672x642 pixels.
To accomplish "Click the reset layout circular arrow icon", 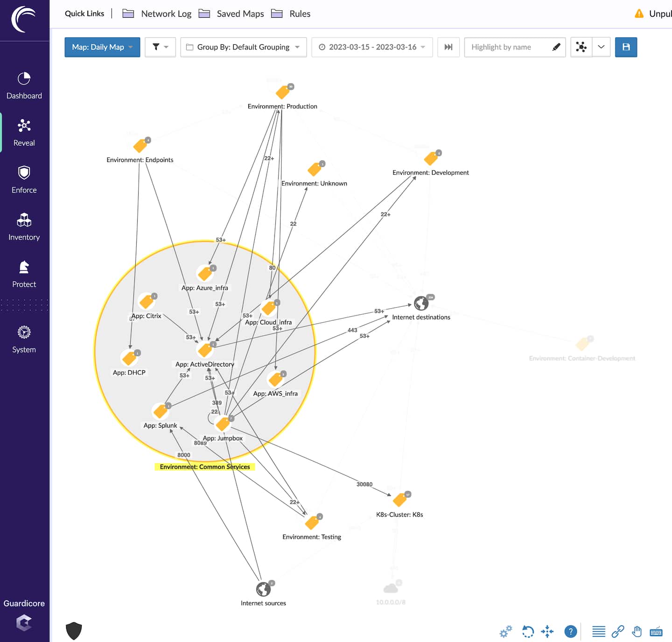I will [x=528, y=632].
